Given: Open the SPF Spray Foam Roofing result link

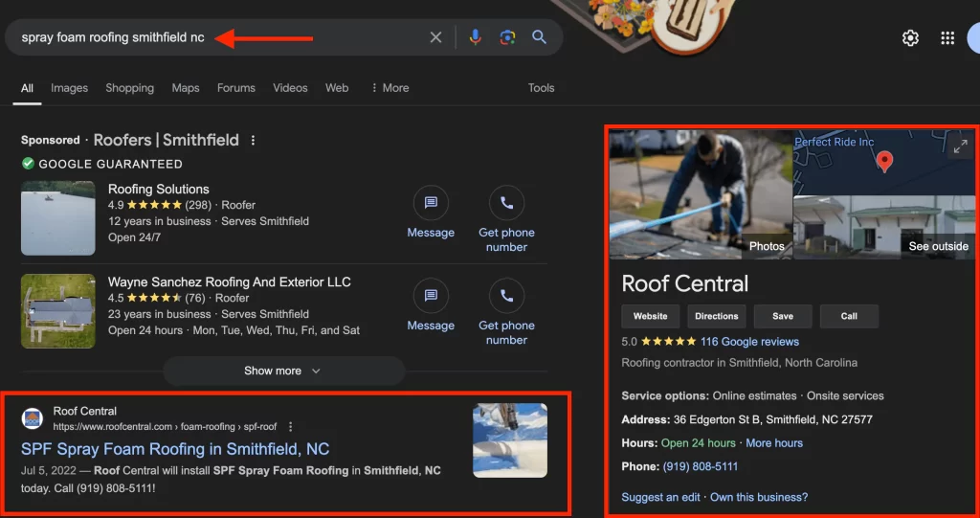Looking at the screenshot, I should [175, 449].
